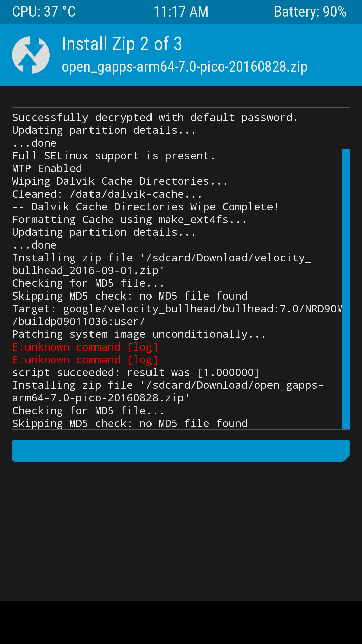Tap the "Formatting Cache using make_ext4fs" line
The width and height of the screenshot is (362, 644).
[129, 220]
